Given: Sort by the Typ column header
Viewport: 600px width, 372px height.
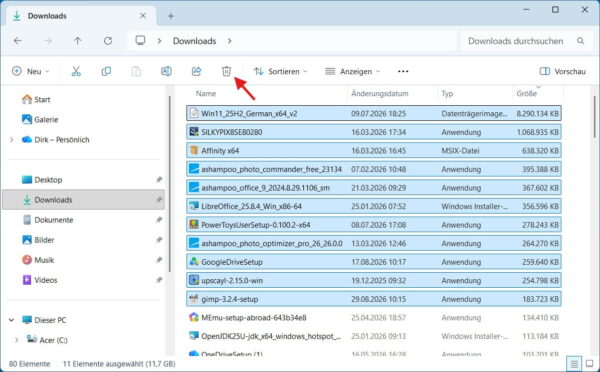Looking at the screenshot, I should 447,93.
